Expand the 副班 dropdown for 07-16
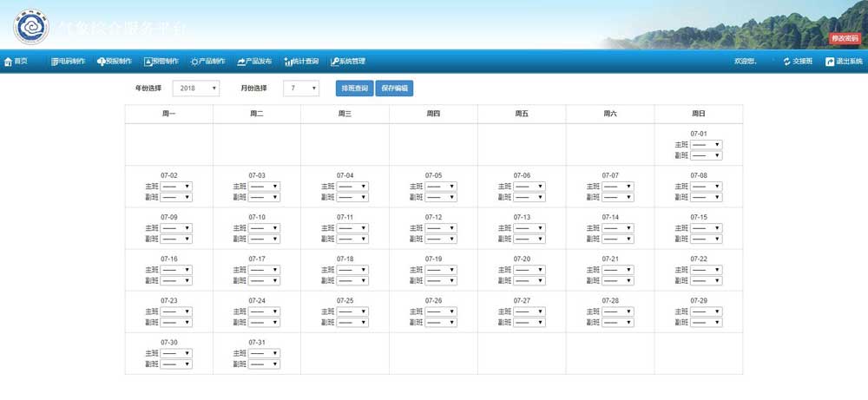Viewport: 868px width, 400px height. (176, 280)
